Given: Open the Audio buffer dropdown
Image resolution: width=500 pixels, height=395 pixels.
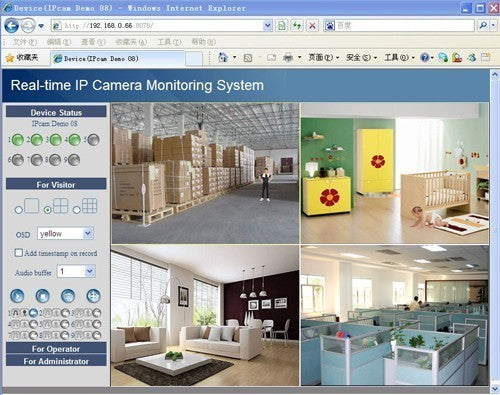Looking at the screenshot, I should click(76, 271).
